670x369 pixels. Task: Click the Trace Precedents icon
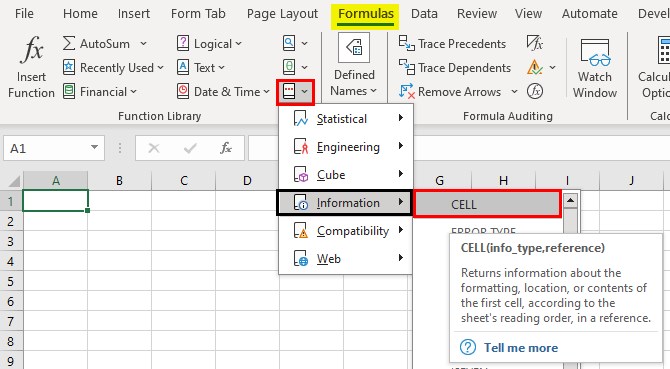(406, 43)
